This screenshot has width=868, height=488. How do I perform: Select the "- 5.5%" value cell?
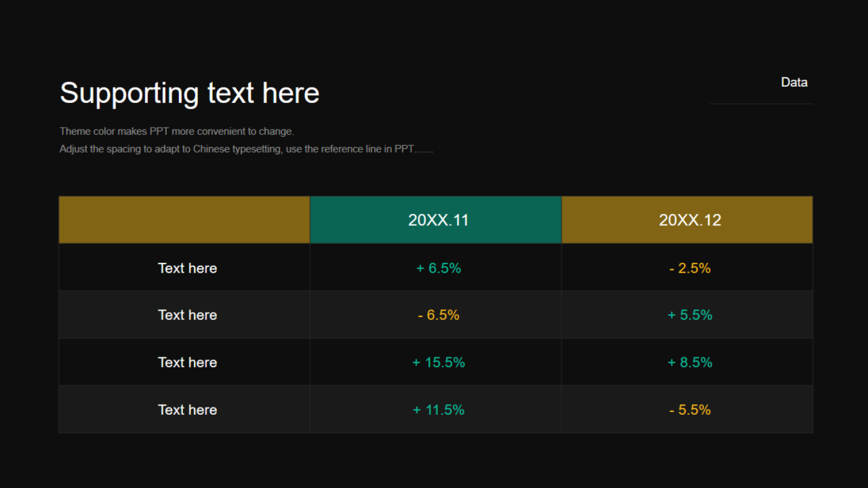click(690, 410)
